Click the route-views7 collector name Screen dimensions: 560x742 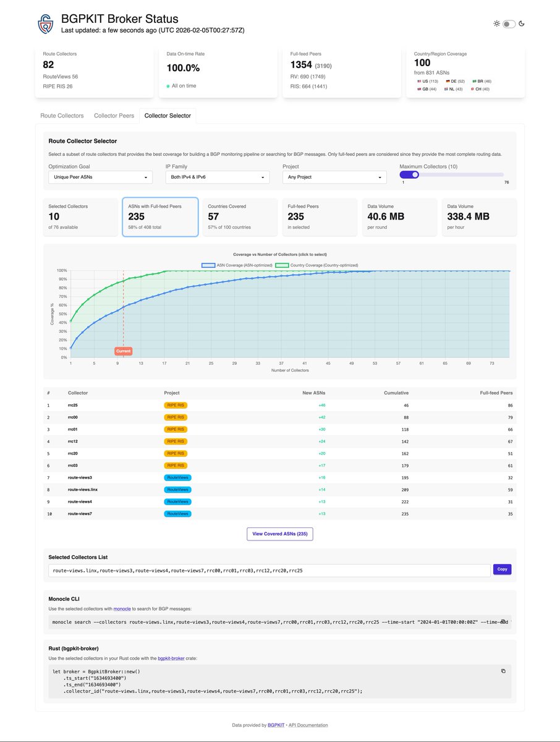click(x=81, y=514)
